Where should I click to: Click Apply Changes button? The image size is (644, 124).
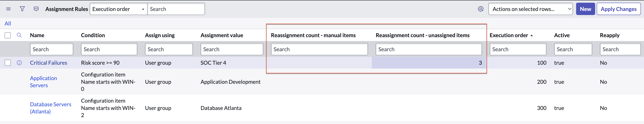(x=618, y=9)
